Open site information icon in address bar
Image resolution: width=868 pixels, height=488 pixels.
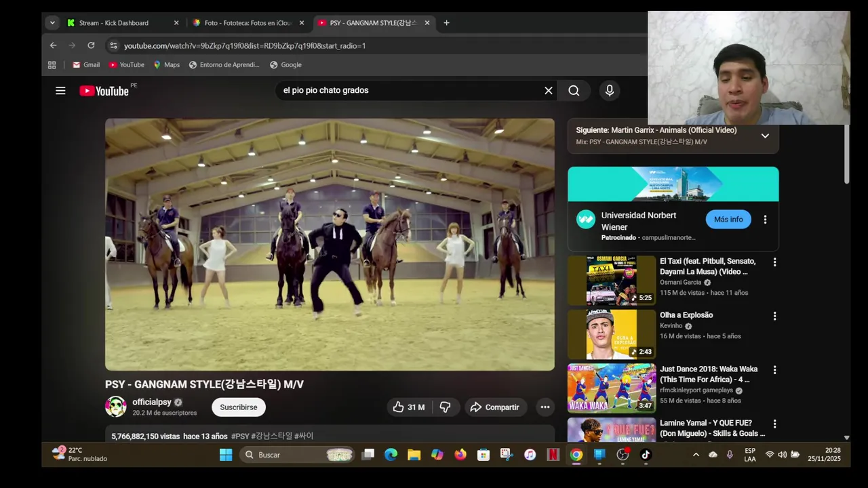(x=113, y=45)
